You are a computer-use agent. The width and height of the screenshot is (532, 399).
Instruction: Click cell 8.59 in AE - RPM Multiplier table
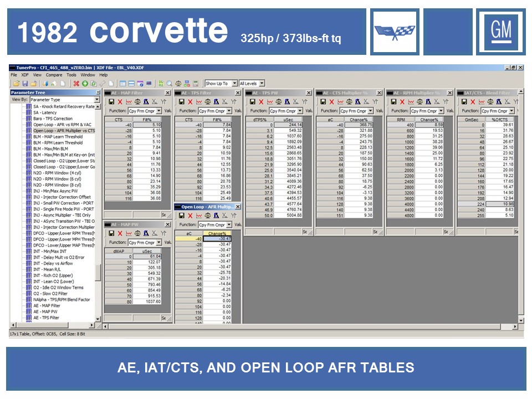tap(429, 125)
